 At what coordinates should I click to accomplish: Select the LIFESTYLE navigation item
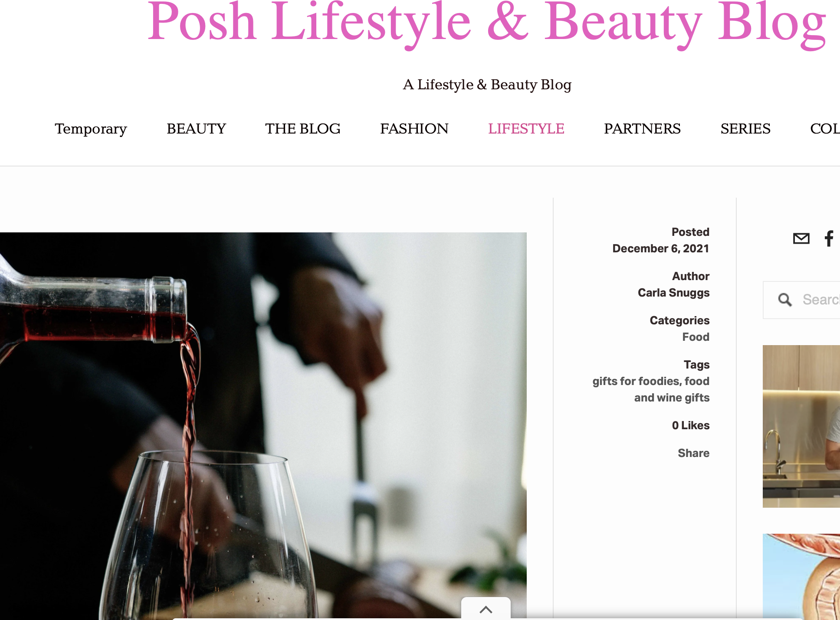(526, 129)
